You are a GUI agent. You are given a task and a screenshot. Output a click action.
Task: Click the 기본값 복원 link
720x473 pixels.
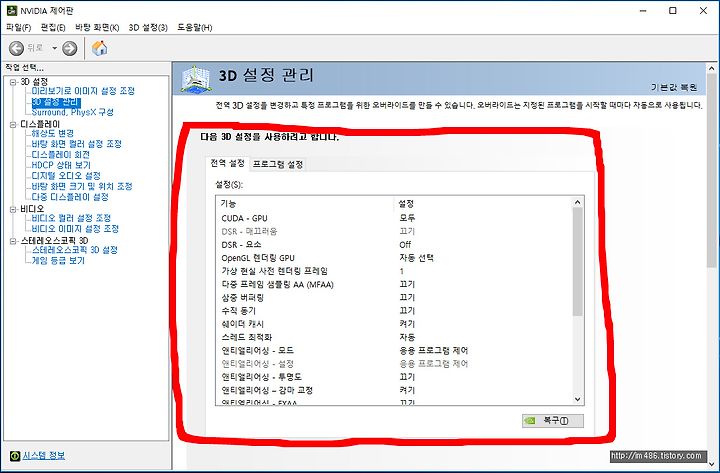[674, 87]
